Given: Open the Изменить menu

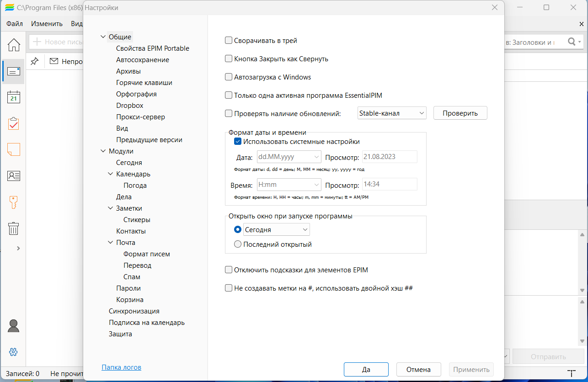Looking at the screenshot, I should pyautogui.click(x=47, y=24).
